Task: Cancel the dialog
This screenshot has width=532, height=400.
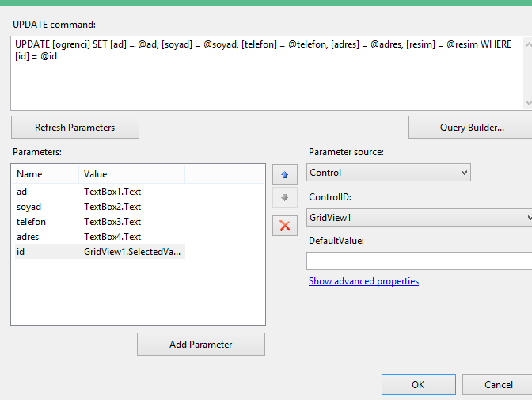Action: pyautogui.click(x=497, y=385)
